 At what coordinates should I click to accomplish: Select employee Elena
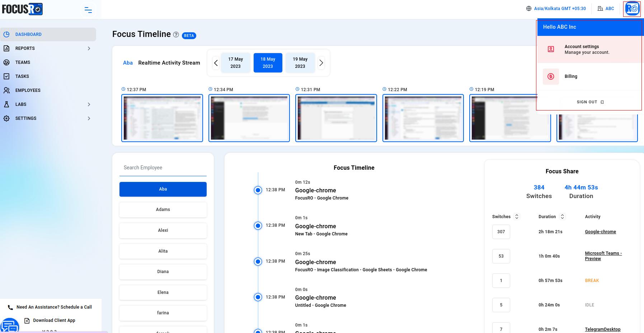163,292
